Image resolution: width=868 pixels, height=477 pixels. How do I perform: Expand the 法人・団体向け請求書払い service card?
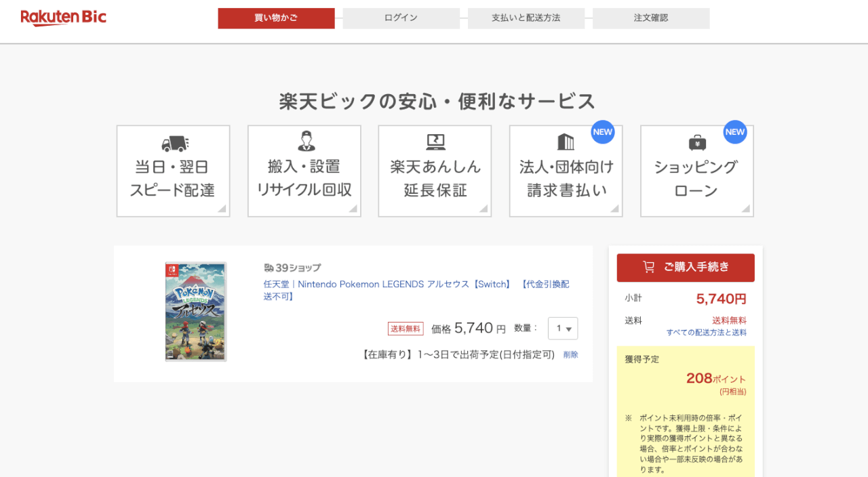click(x=566, y=171)
